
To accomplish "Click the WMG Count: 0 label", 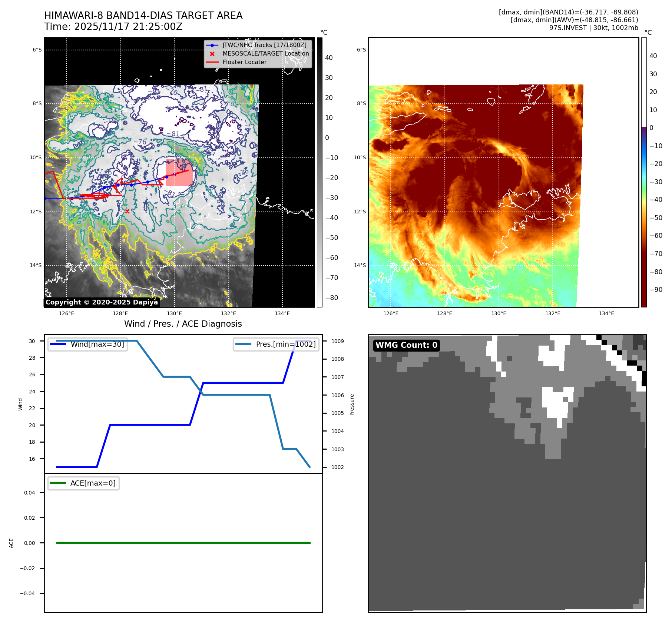I will pos(406,345).
